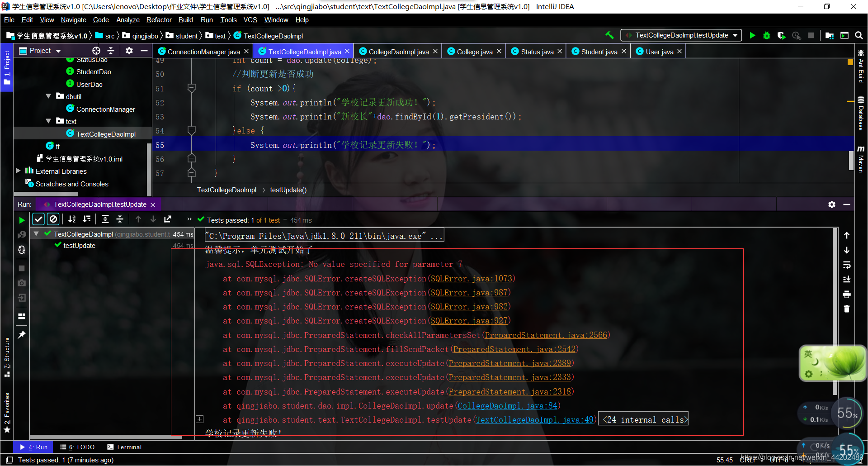Sort tests by duration icon
This screenshot has width=868, height=466.
point(87,219)
